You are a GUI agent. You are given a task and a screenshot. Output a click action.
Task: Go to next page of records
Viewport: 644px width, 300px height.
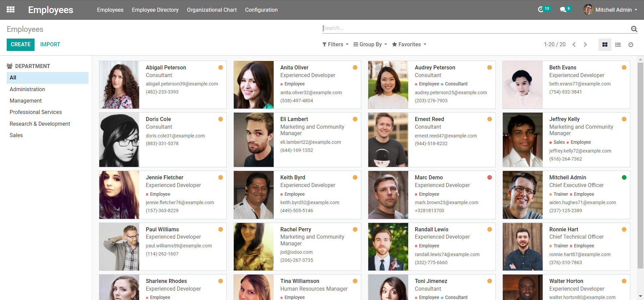585,45
